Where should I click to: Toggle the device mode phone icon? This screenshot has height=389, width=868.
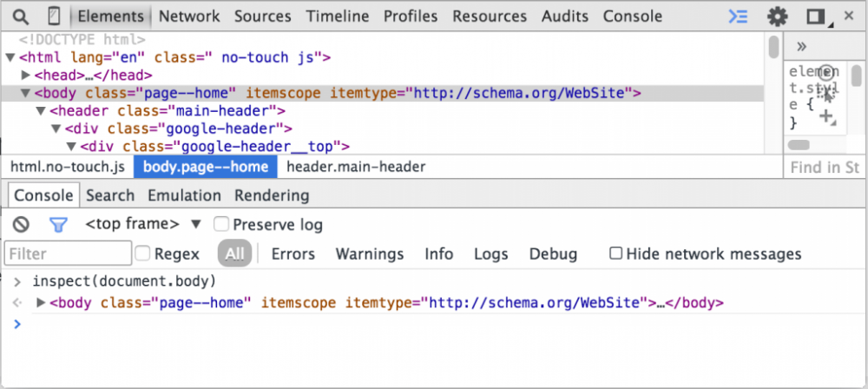click(x=54, y=16)
